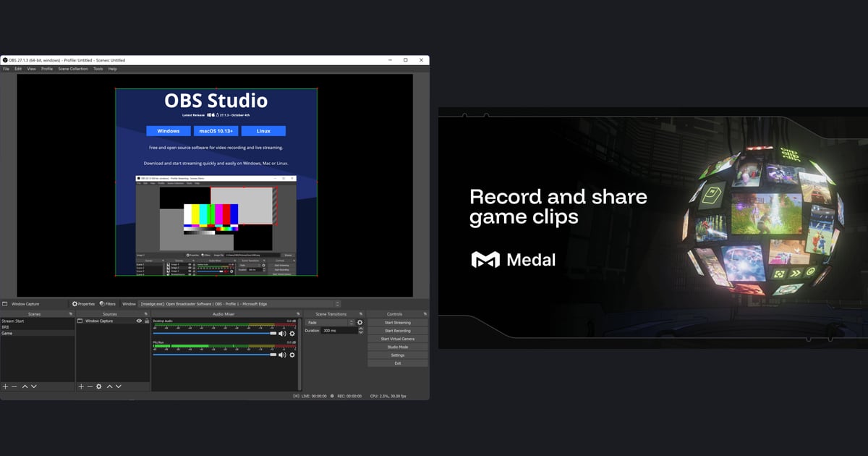Image resolution: width=868 pixels, height=456 pixels.
Task: Remove the selected scene with the Scenes minus icon
Action: coord(14,387)
